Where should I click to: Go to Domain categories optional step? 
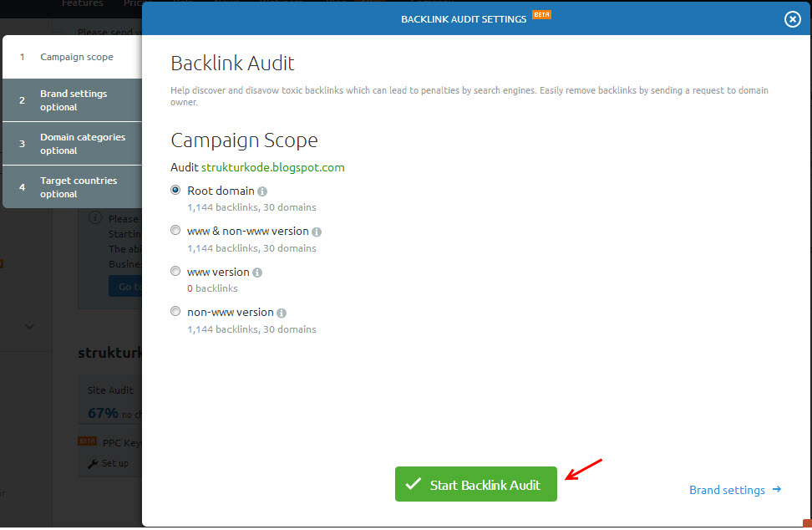tap(73, 144)
